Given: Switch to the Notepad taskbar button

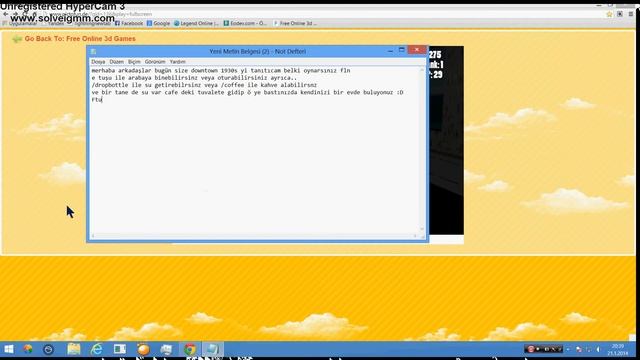Looking at the screenshot, I should coord(213,349).
